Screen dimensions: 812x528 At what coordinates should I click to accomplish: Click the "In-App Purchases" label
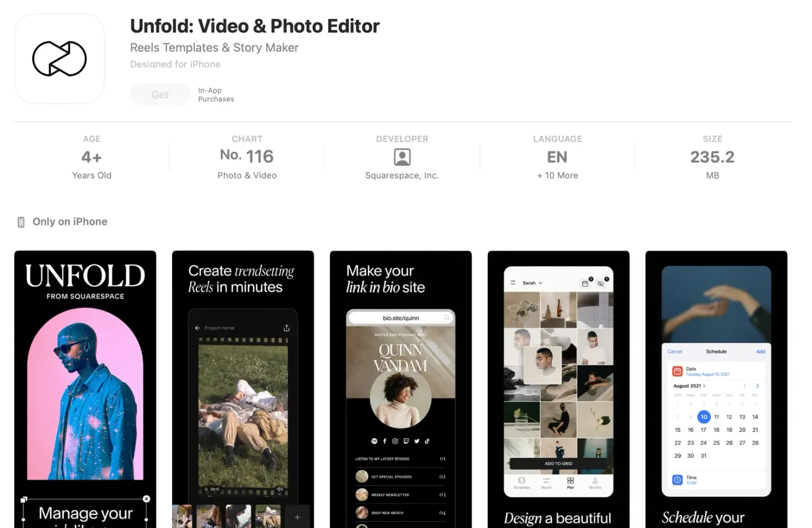(x=216, y=95)
